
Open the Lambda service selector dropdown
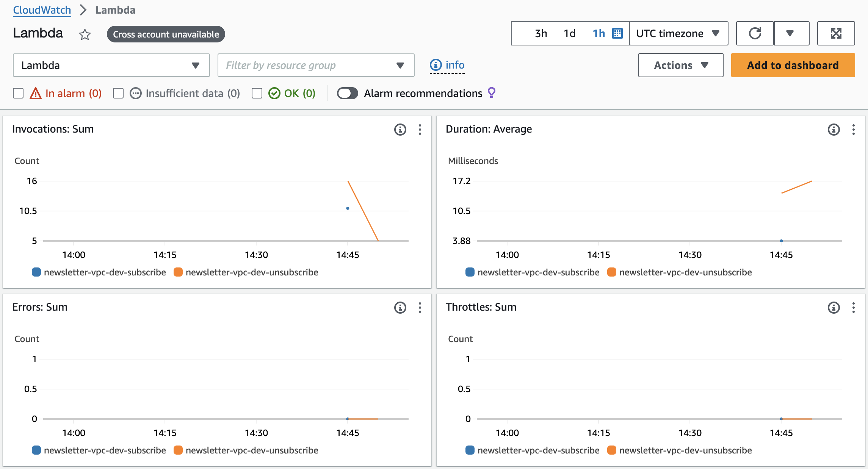pos(111,65)
